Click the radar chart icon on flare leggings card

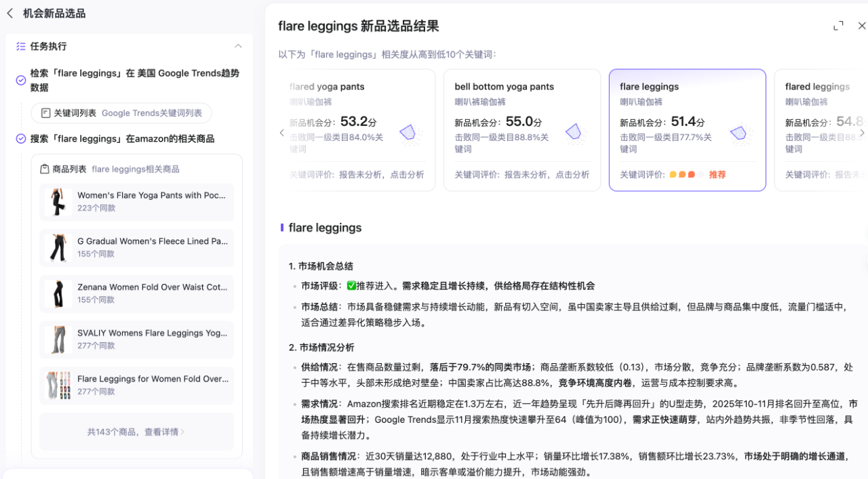(739, 133)
